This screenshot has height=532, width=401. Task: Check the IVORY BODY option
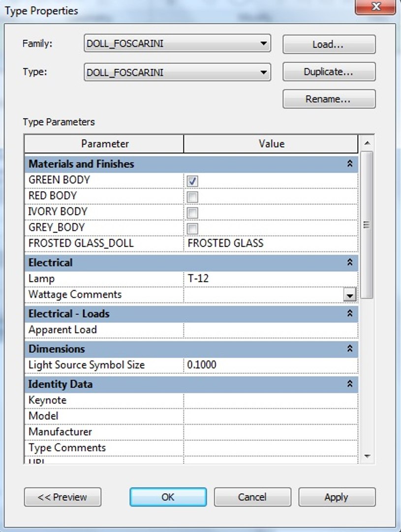(192, 213)
